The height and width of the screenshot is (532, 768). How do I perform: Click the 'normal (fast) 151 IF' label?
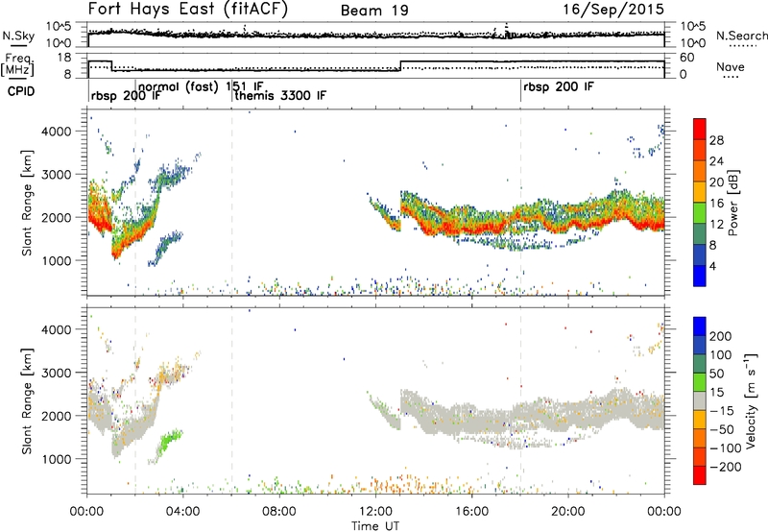[x=201, y=86]
